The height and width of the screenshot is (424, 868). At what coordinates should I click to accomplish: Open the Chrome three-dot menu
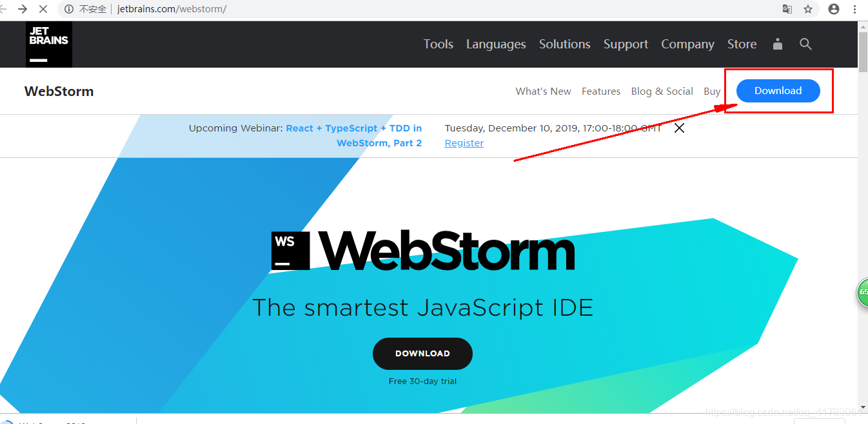point(854,10)
